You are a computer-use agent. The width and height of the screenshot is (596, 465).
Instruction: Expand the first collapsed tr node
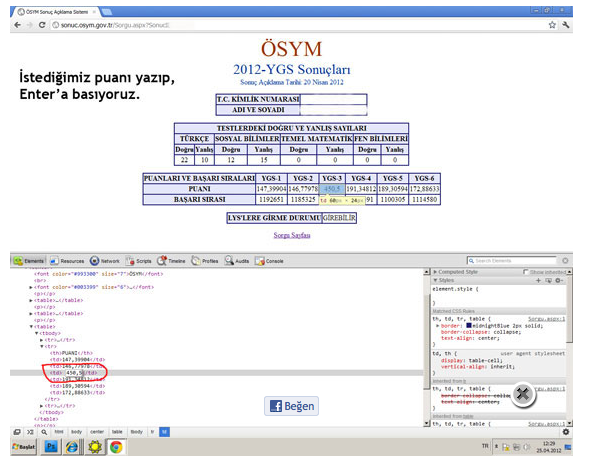tap(41, 340)
